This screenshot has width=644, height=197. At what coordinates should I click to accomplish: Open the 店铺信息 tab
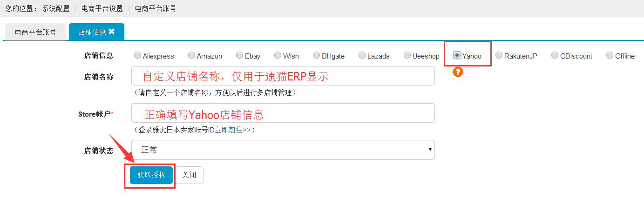coord(92,32)
